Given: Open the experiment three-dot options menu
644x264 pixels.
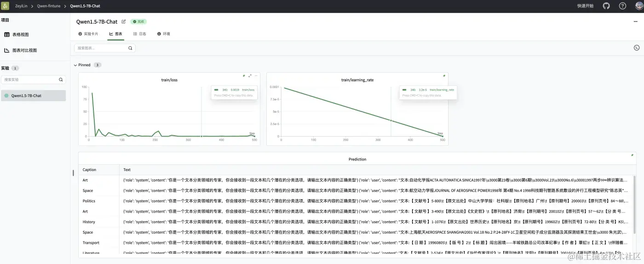Looking at the screenshot, I should [636, 22].
